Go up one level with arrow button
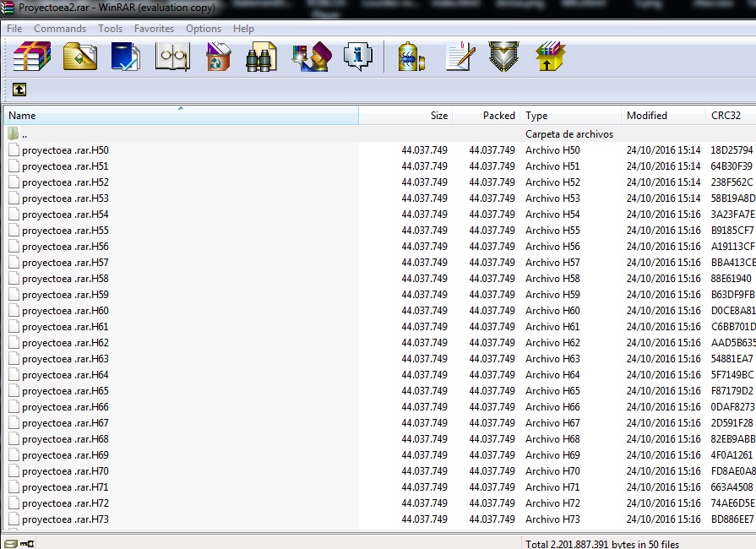The image size is (756, 549). click(19, 89)
